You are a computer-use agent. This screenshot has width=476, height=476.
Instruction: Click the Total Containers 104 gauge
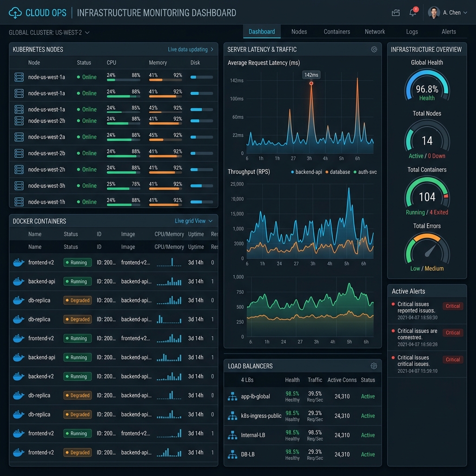pyautogui.click(x=427, y=192)
